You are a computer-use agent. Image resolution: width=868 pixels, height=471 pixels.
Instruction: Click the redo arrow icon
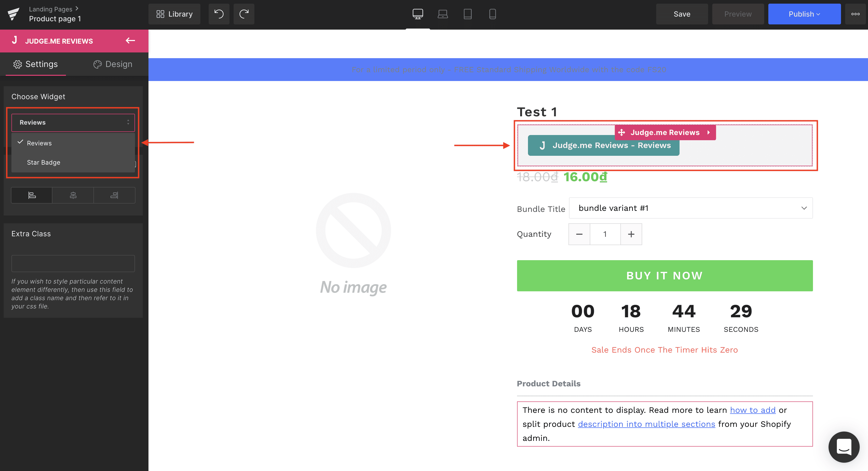tap(244, 14)
